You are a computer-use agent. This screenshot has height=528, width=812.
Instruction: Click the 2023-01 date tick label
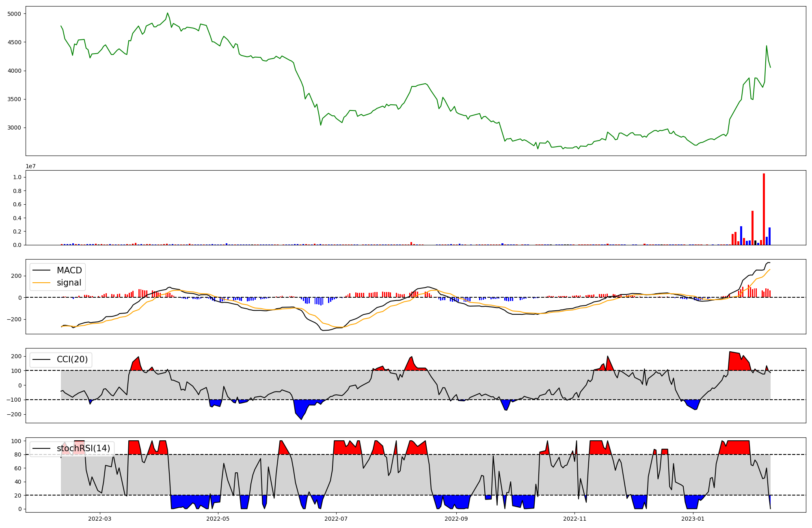pos(693,519)
